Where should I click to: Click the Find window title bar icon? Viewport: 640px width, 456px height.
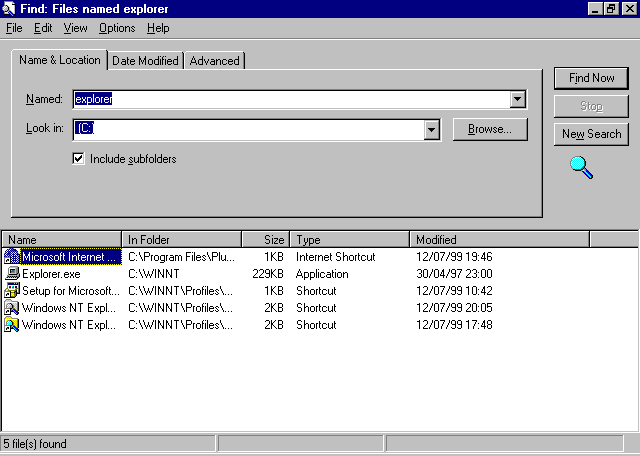9,9
